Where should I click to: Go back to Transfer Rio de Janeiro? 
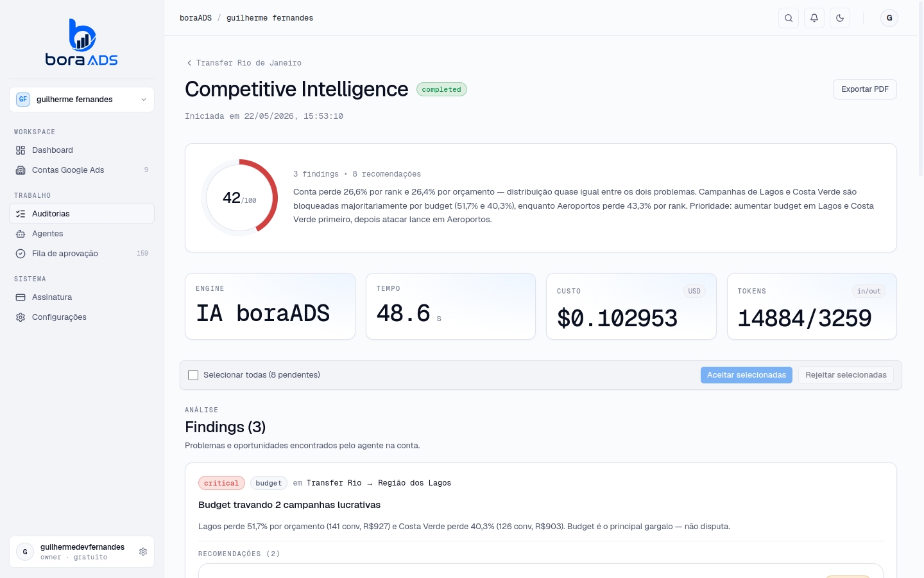click(x=243, y=63)
